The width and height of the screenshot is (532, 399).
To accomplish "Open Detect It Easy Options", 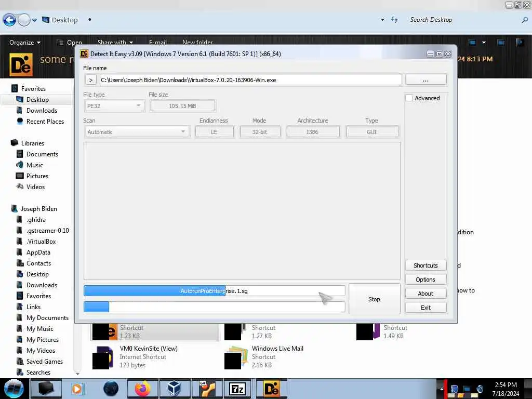I will tap(425, 279).
